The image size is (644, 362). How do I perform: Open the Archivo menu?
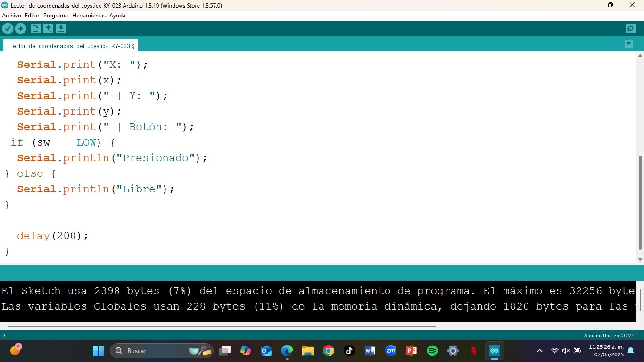coord(11,16)
